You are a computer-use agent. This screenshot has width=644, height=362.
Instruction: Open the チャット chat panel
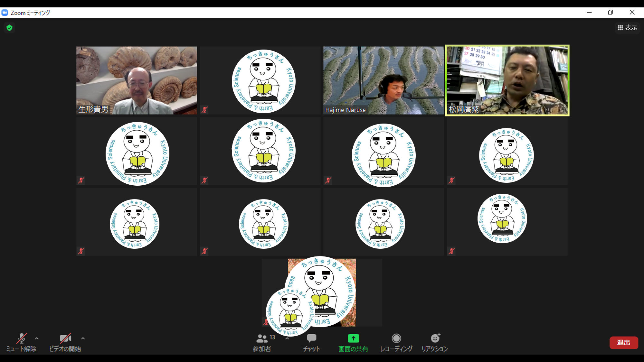click(311, 342)
